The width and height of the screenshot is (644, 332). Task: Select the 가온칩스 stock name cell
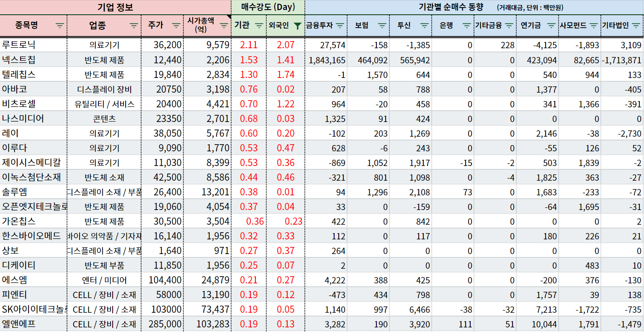33,221
